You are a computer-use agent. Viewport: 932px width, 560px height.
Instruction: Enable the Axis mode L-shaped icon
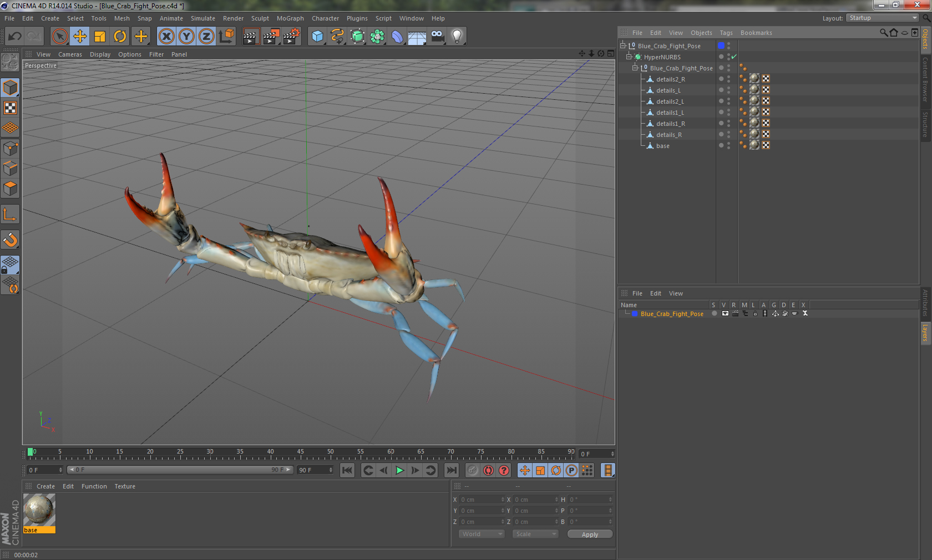pos(10,214)
